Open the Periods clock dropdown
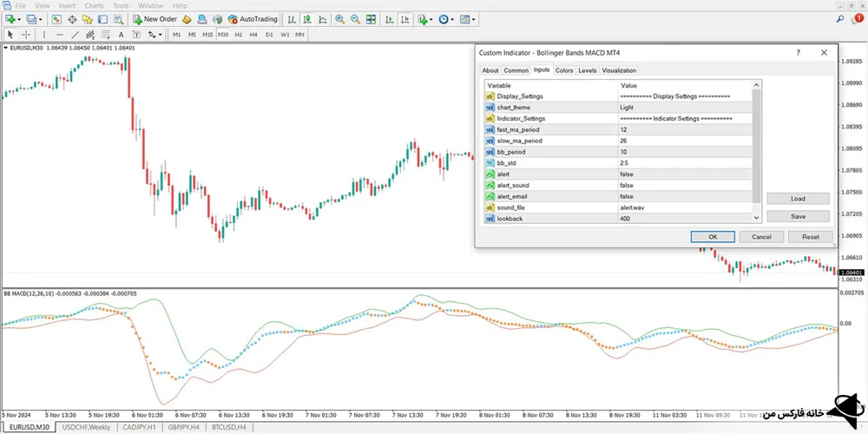Image resolution: width=868 pixels, height=434 pixels. (452, 19)
